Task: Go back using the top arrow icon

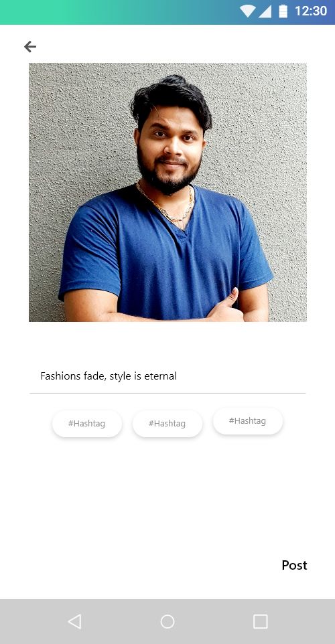Action: [x=30, y=47]
